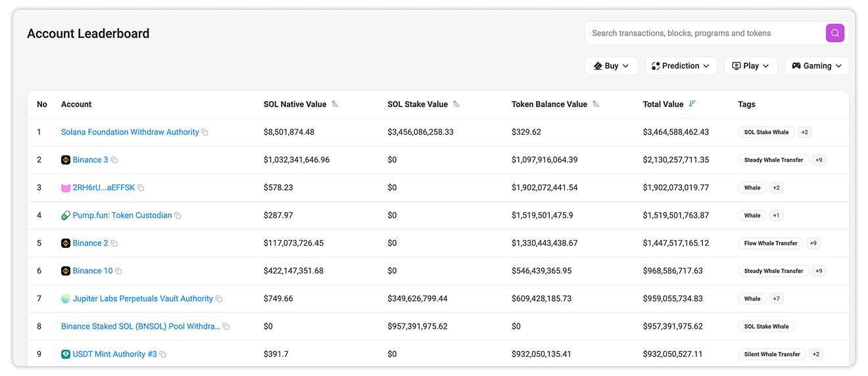This screenshot has width=868, height=376.
Task: Open Jupiter Labs Perpetuals Vault Authority link
Action: pyautogui.click(x=143, y=298)
